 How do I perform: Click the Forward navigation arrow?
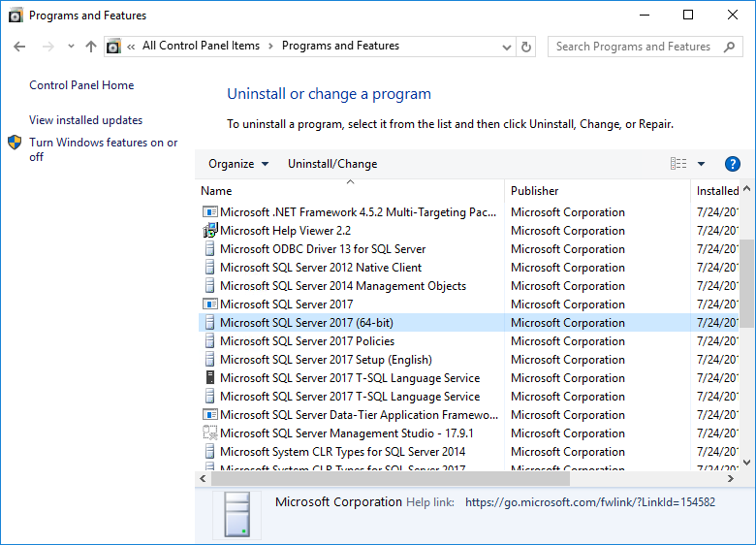pos(47,47)
